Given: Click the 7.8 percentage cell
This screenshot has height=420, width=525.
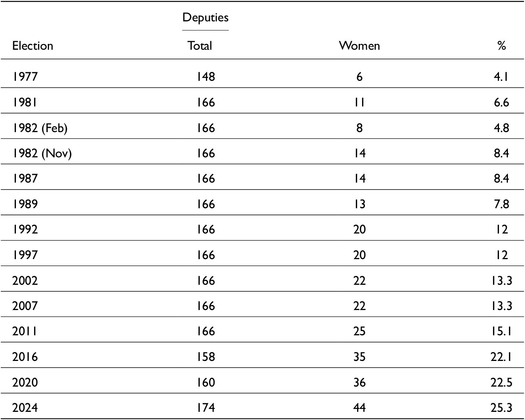Looking at the screenshot, I should [501, 204].
